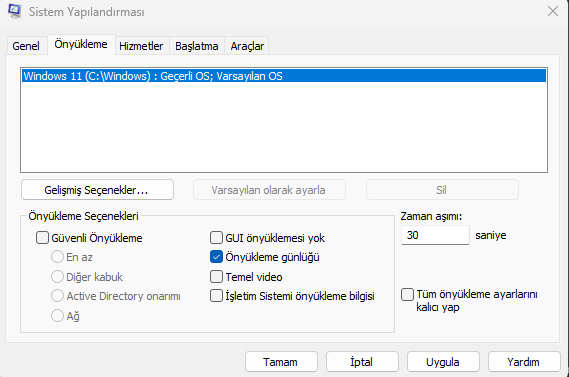
Task: Click the Zaman aşımı seconds field
Action: click(435, 235)
